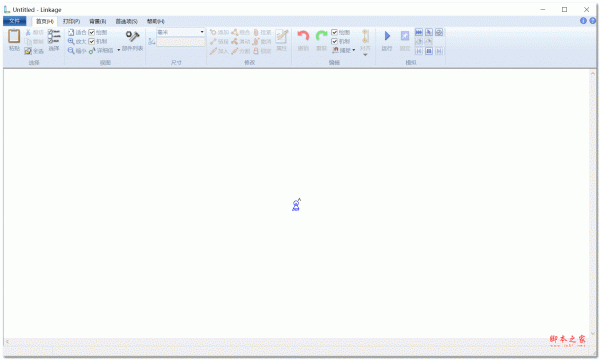
Task: Click the Zoom In (放大) magnifier
Action: [x=71, y=41]
